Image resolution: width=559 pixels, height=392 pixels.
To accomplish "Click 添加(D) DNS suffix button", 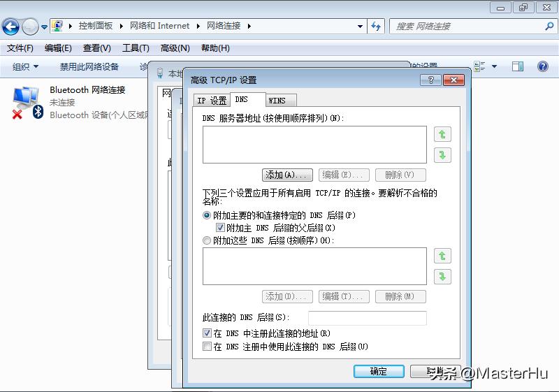I will click(x=287, y=296).
